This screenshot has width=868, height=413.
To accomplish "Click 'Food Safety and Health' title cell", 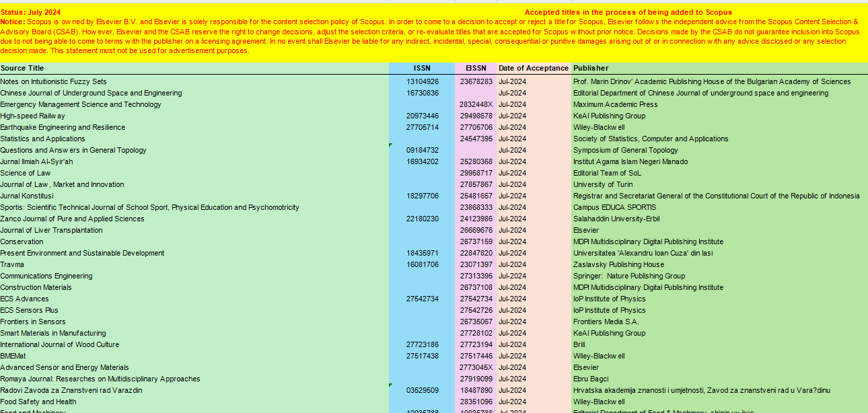I will 194,402.
